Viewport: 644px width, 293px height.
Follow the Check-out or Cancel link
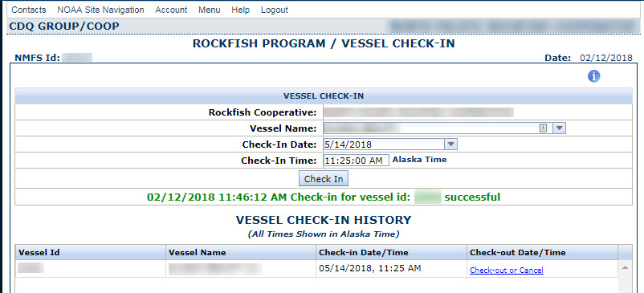pyautogui.click(x=507, y=270)
